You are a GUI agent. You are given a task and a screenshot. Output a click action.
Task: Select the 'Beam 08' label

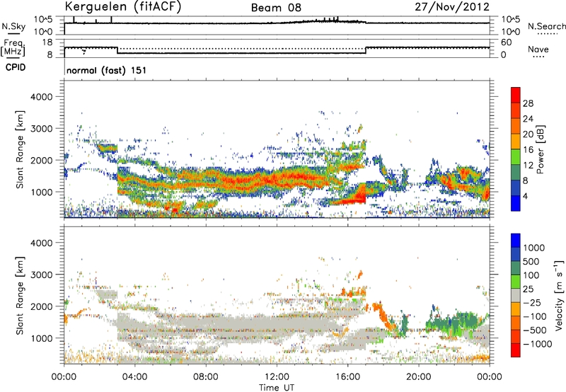click(276, 8)
